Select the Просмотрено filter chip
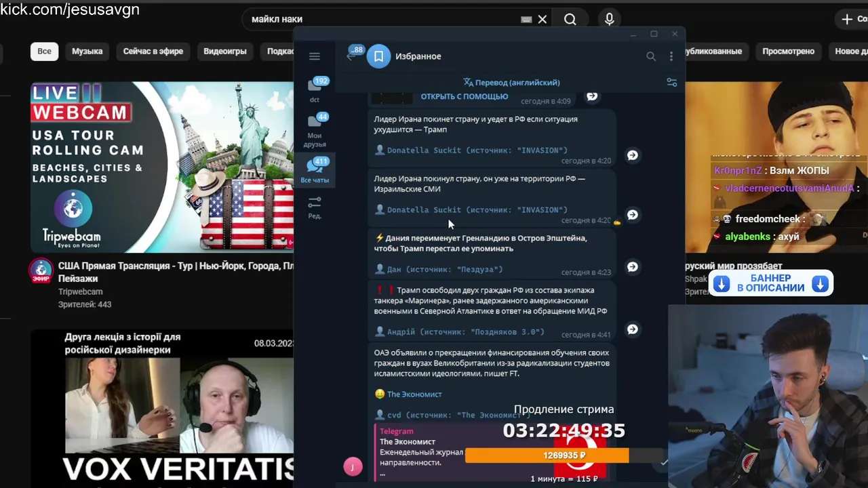 coord(787,52)
